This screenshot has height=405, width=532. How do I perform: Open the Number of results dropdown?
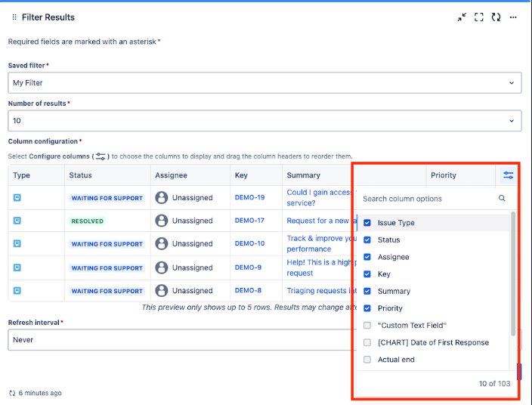[264, 121]
